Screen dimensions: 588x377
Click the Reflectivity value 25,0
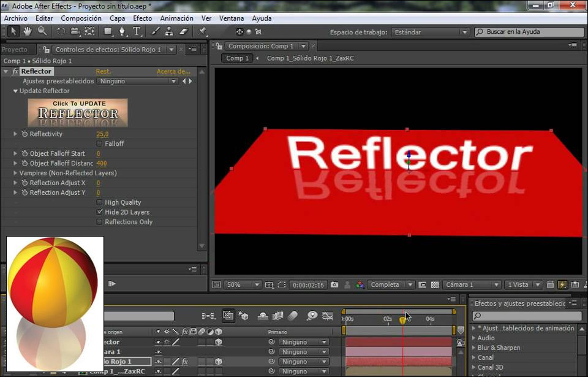tap(102, 134)
